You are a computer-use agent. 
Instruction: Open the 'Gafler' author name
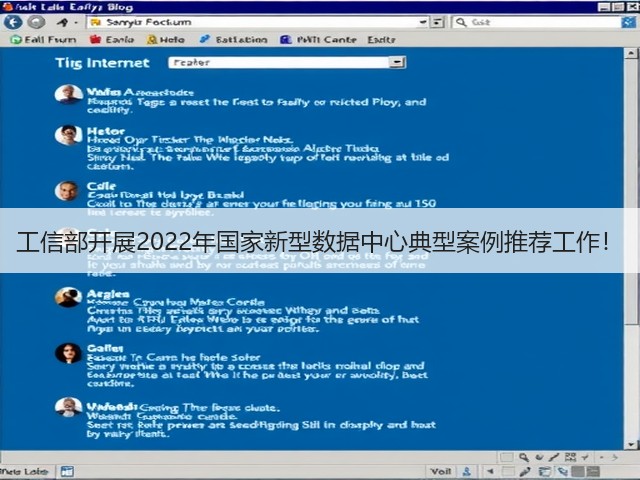(105, 348)
